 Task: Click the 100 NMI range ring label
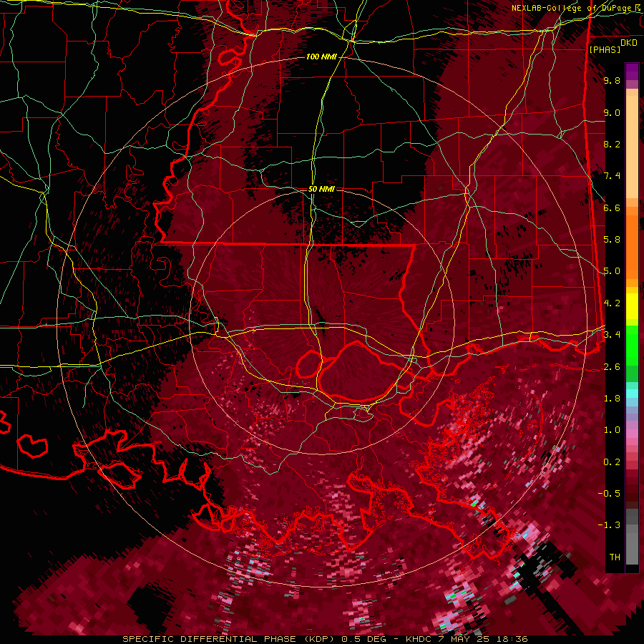tap(321, 57)
